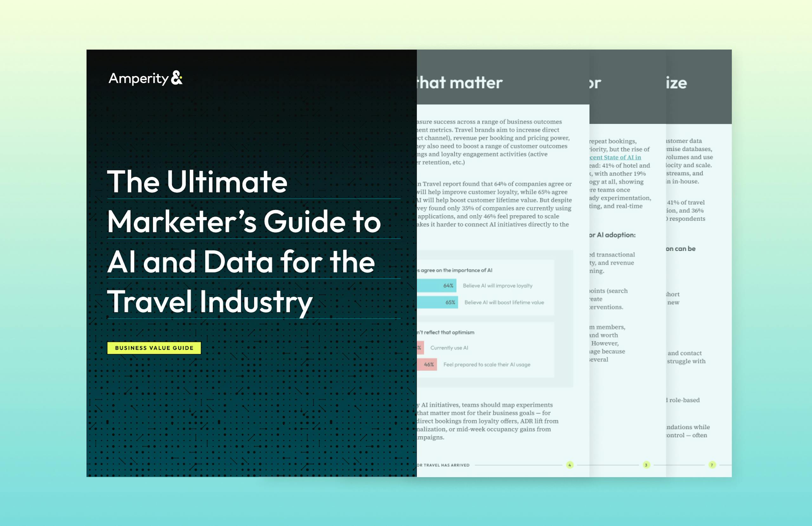Image resolution: width=812 pixels, height=526 pixels.
Task: Click the Amperity ampersand logo icon
Action: [176, 78]
